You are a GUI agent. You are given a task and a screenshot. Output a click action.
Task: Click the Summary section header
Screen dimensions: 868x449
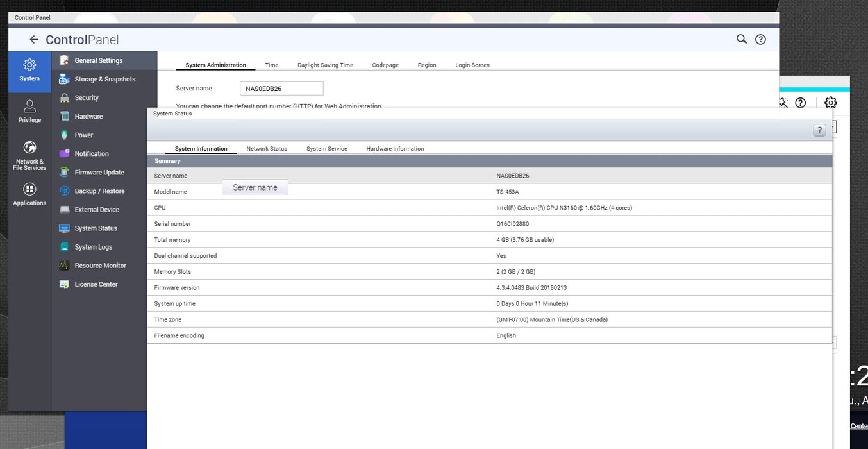(x=490, y=161)
